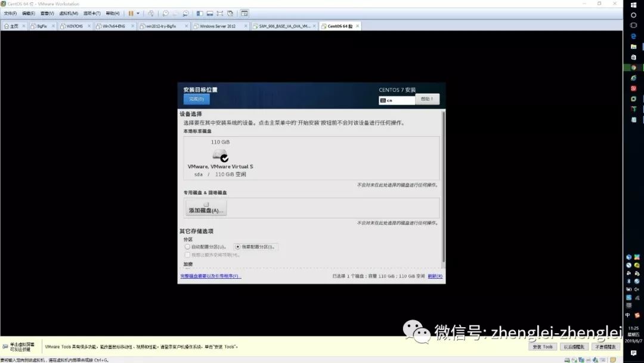This screenshot has height=363, width=644.
Task: Open Microsoft Edge from taskbar
Action: coord(633,36)
